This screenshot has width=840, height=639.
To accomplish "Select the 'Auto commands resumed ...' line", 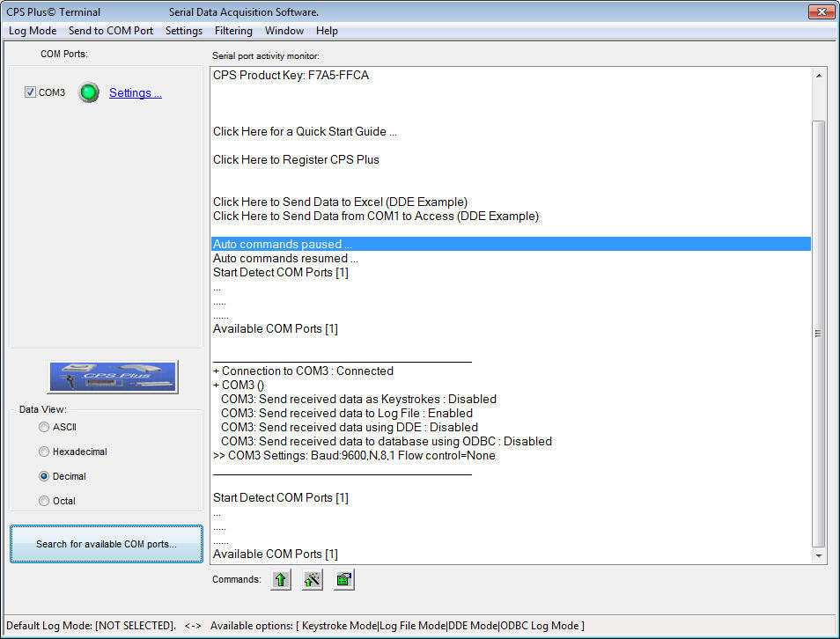I will (x=285, y=258).
